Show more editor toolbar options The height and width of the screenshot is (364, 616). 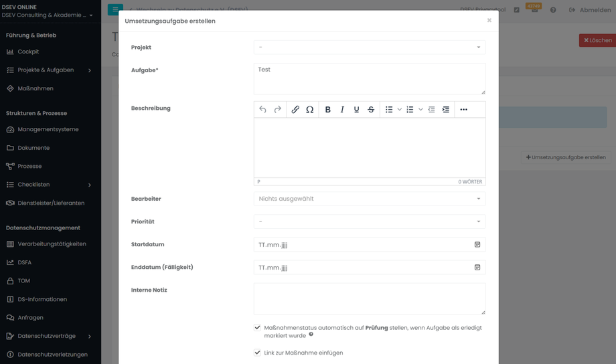[463, 110]
